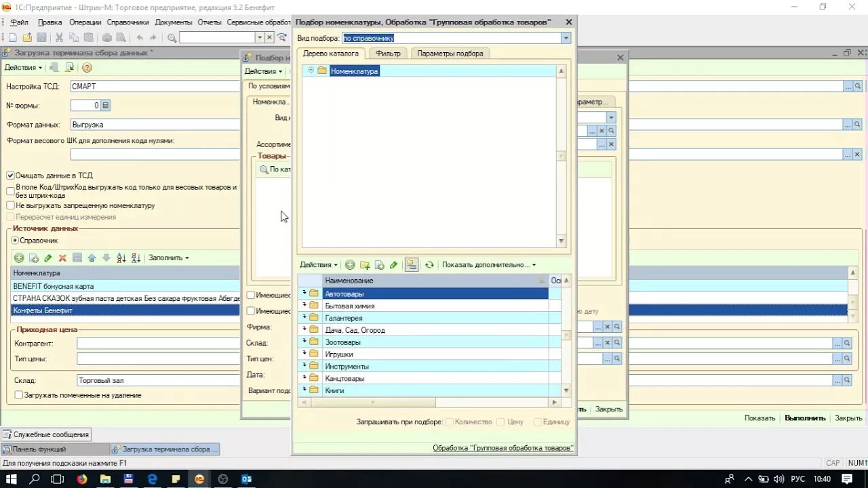Click the move up arrow in Источник данных toolbar
868x488 pixels.
coord(92,258)
